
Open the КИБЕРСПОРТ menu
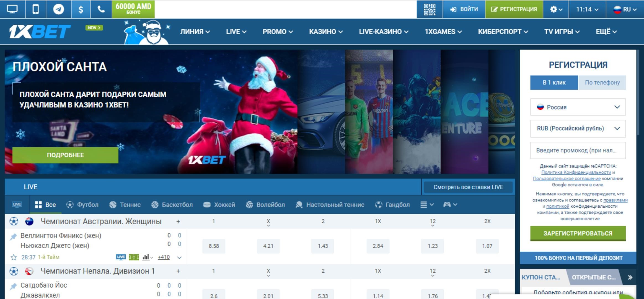(x=503, y=32)
